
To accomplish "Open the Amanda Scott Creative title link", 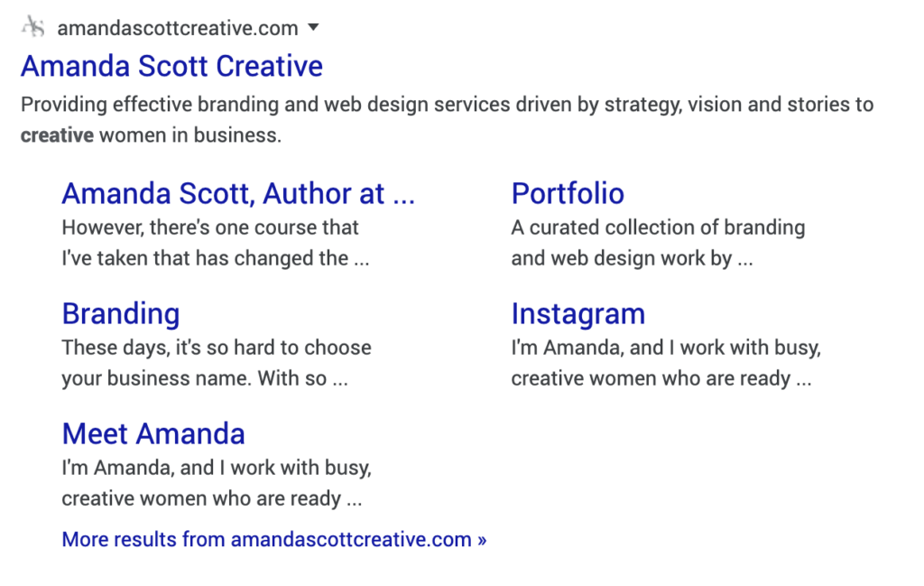I will [171, 66].
